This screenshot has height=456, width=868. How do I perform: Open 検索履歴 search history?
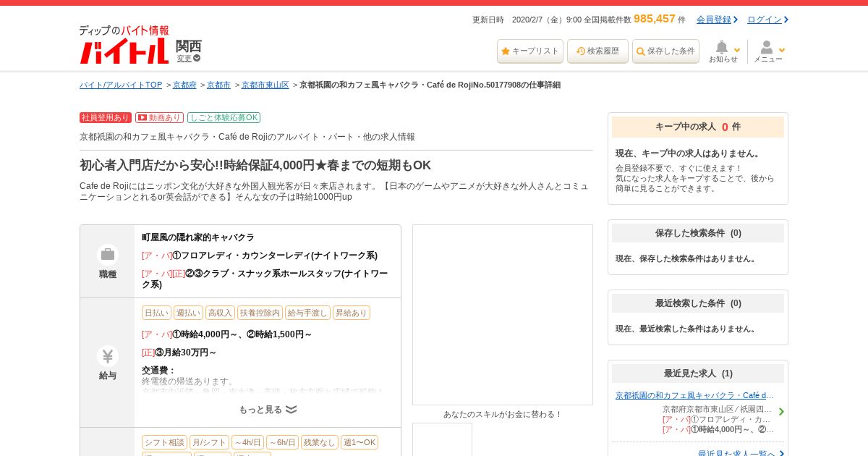click(597, 51)
